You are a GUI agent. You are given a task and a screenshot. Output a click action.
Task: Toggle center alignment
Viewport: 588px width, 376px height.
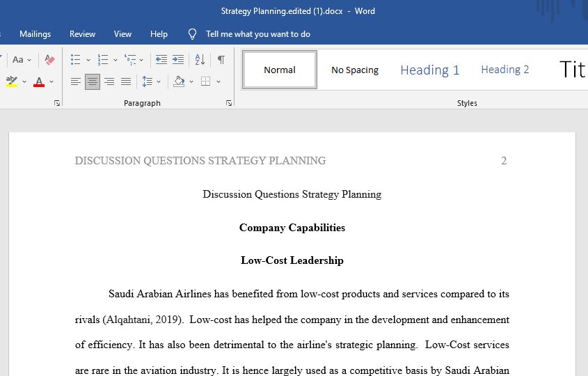tap(93, 81)
